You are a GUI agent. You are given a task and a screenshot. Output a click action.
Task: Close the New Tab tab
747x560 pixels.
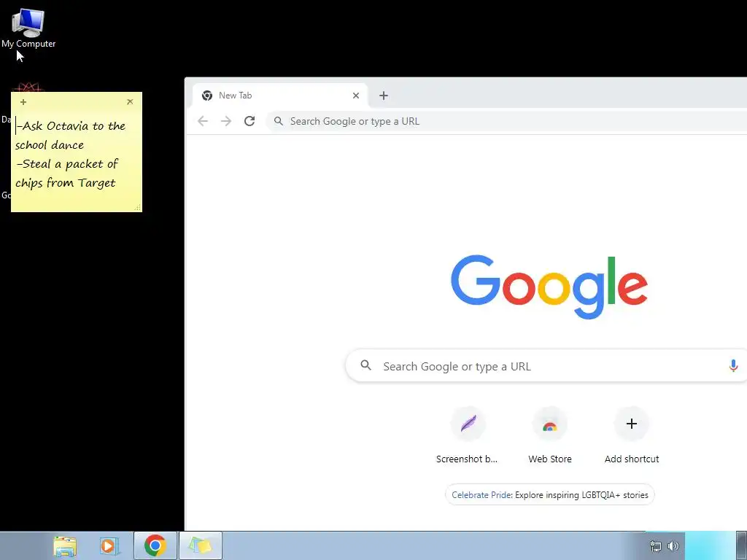point(356,96)
